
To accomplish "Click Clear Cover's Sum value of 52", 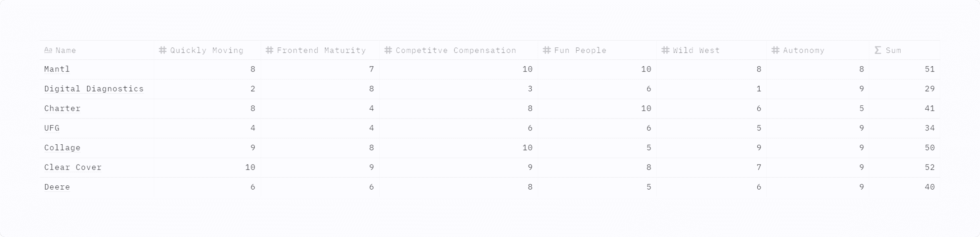I will 905,167.
